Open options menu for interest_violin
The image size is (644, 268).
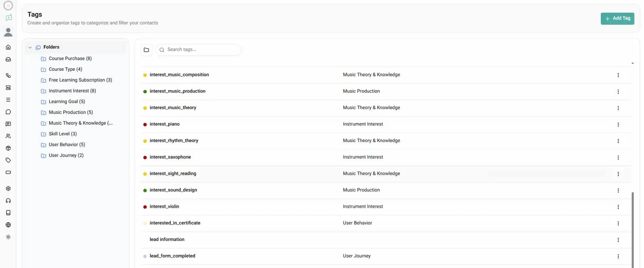pyautogui.click(x=618, y=207)
